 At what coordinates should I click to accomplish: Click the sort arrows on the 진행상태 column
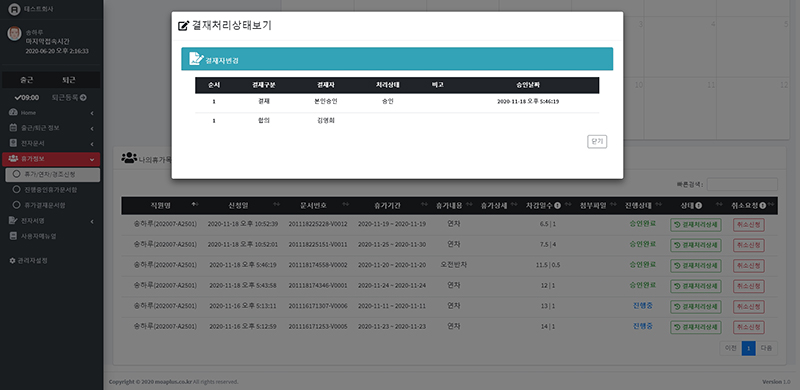(x=659, y=205)
